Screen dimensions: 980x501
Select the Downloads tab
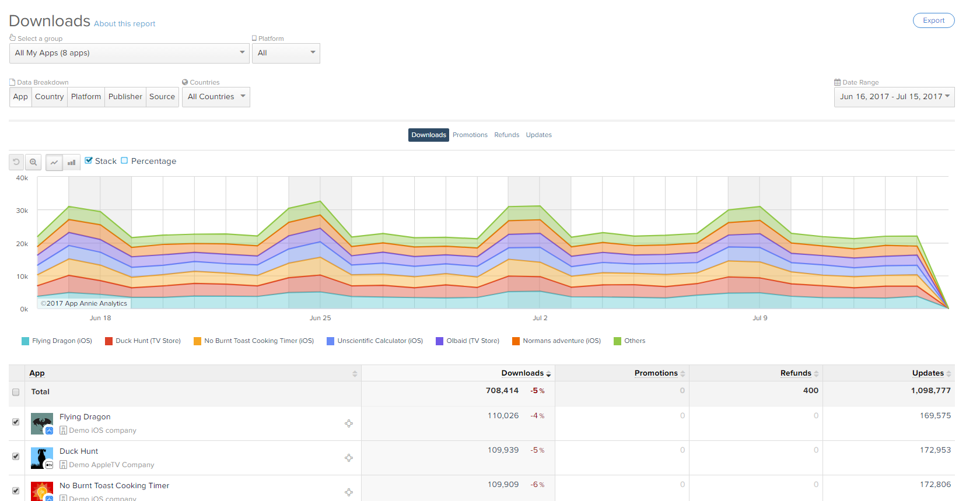(429, 135)
